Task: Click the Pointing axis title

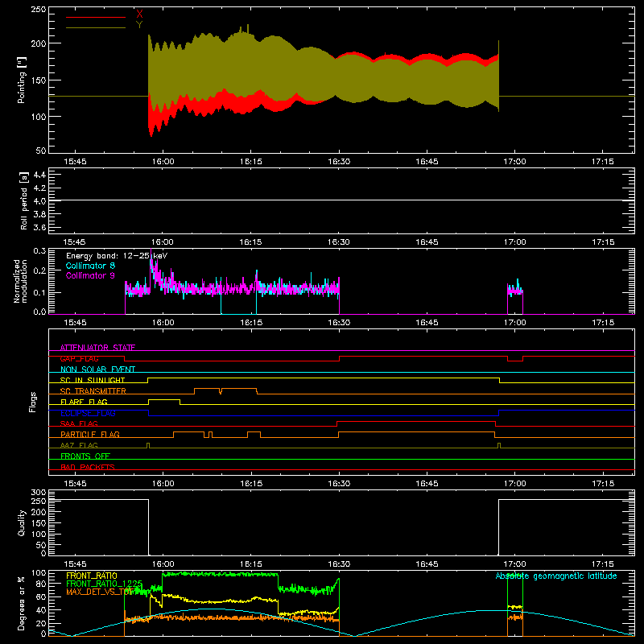Action: (22, 80)
